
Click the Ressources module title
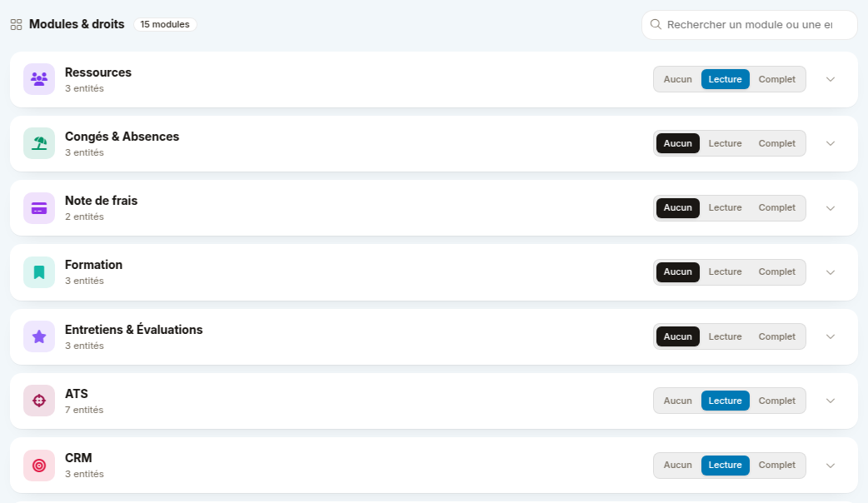[98, 72]
